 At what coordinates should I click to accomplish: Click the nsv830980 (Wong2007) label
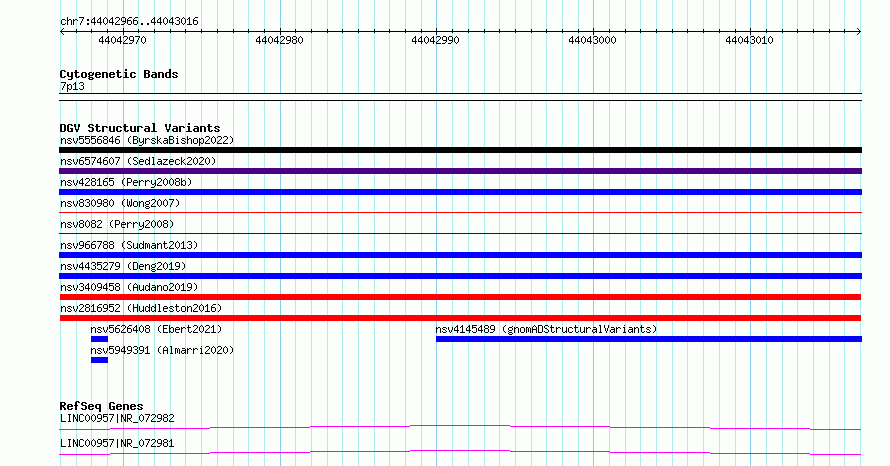click(120, 203)
